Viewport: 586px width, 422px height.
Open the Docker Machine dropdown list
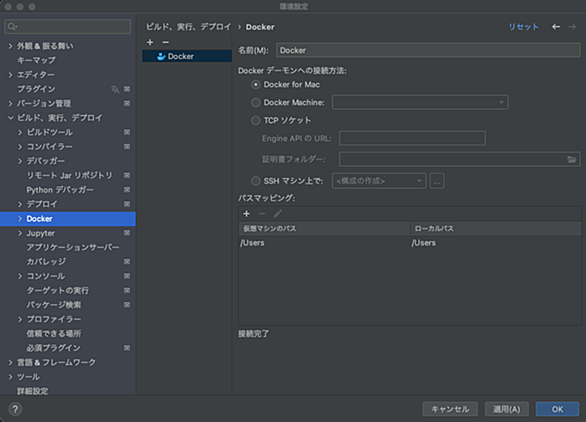(x=420, y=102)
